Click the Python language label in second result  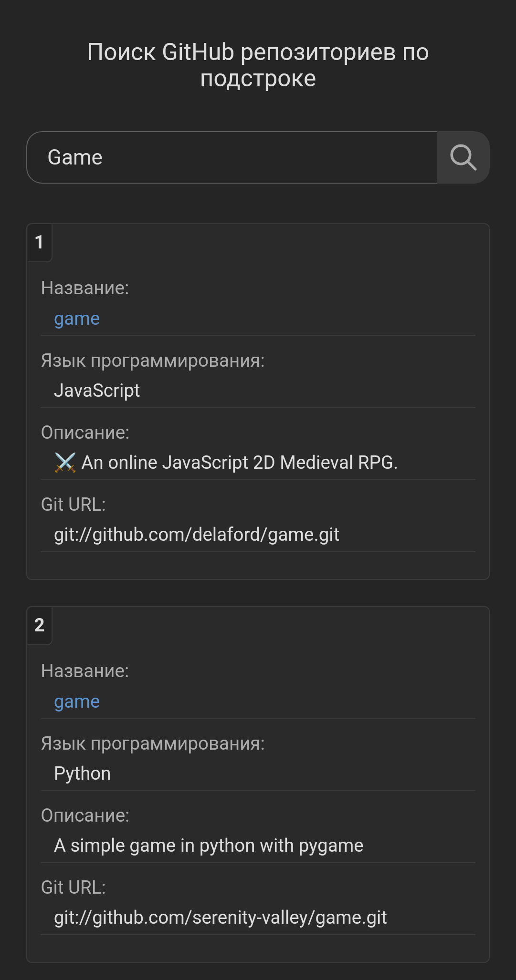82,773
